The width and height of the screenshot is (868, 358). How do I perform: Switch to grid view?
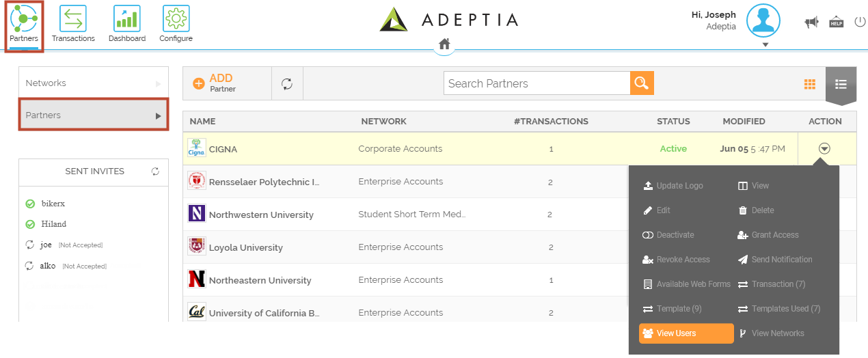[810, 84]
